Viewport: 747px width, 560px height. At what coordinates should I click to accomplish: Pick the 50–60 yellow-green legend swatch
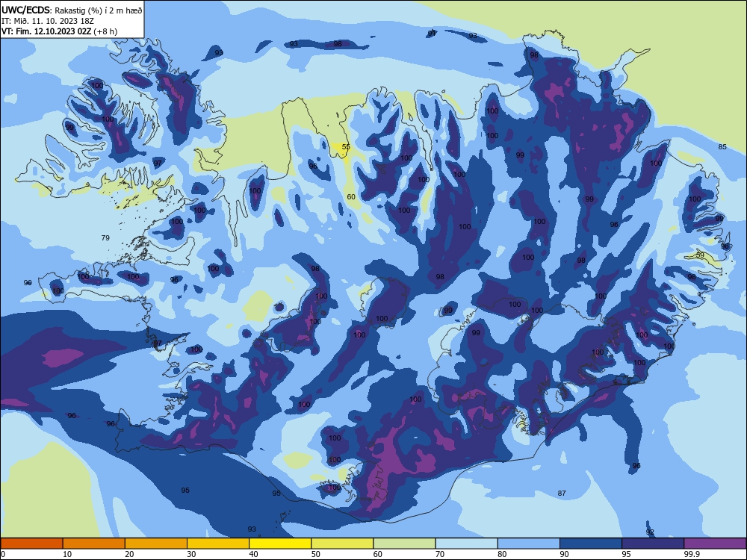[343, 544]
